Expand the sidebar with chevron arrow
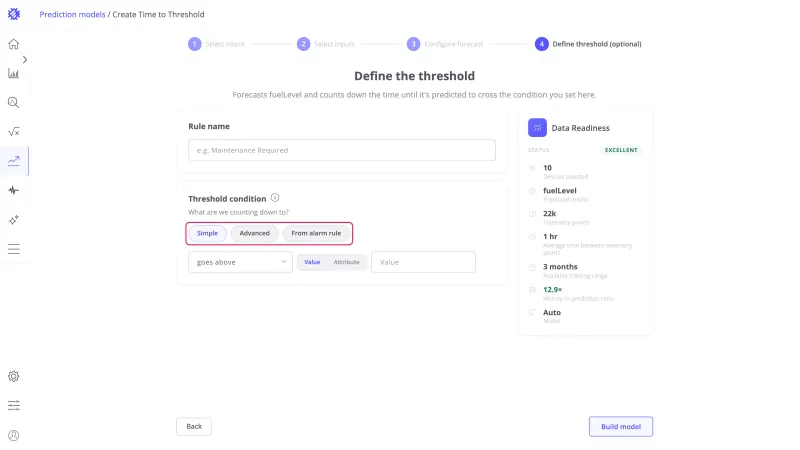Screen dimensions: 800x450 [x=24, y=60]
